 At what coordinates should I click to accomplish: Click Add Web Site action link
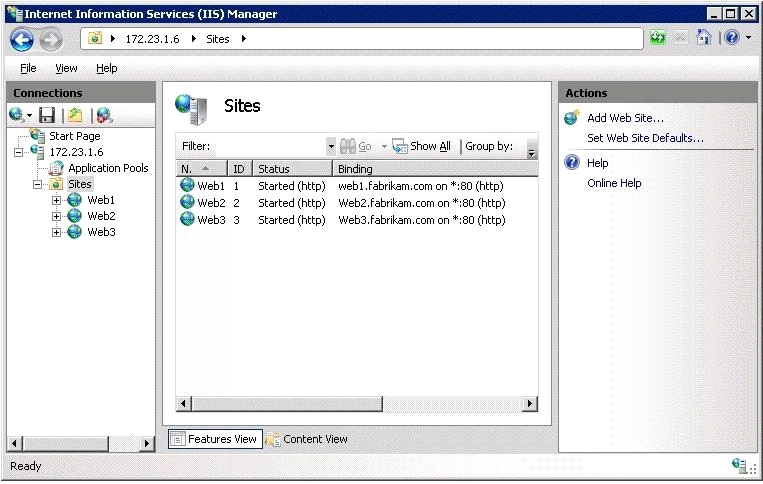coord(625,118)
